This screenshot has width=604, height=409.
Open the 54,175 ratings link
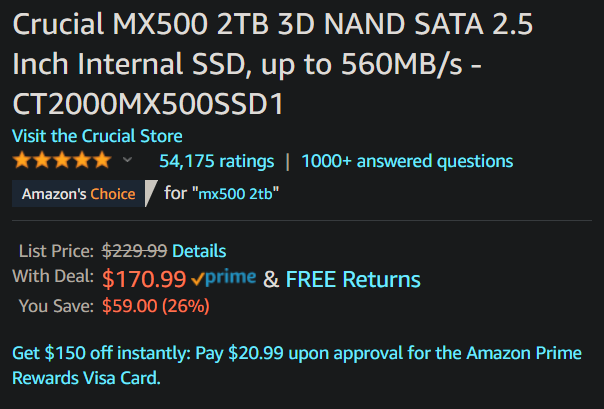(216, 161)
